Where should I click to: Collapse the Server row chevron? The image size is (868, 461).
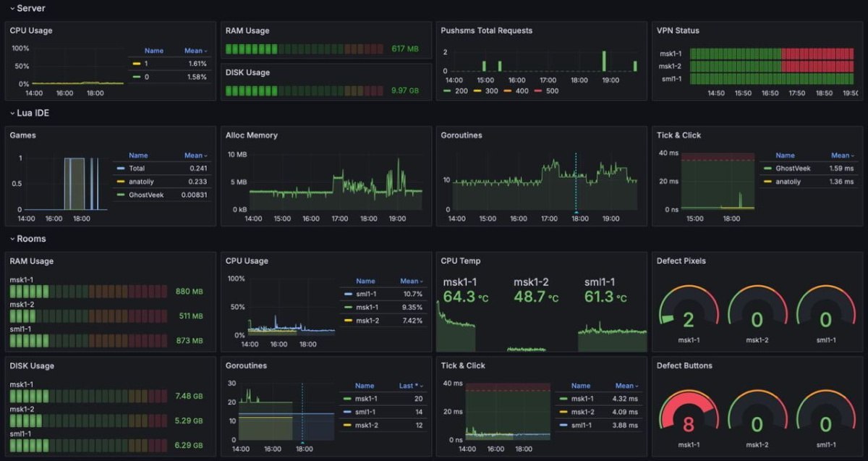[x=12, y=9]
